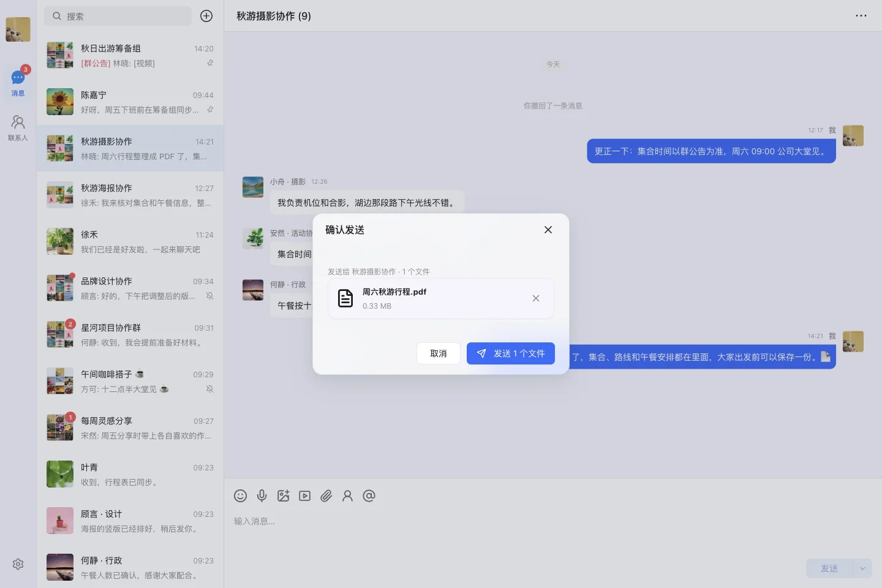Select the 午间咖啡搭子 conversation
Screen dimensions: 882x588
click(x=130, y=381)
